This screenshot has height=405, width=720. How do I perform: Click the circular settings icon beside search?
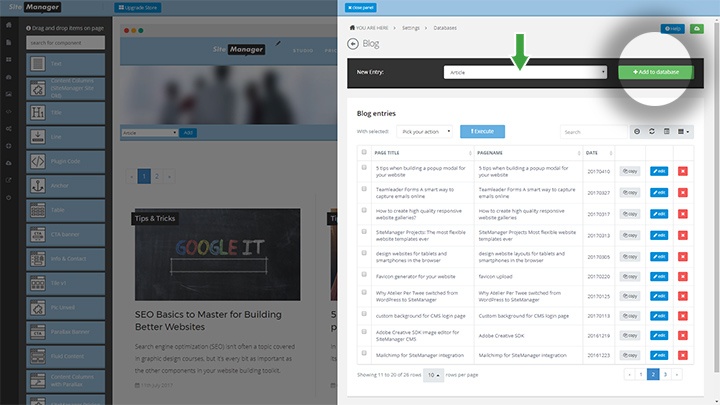637,132
